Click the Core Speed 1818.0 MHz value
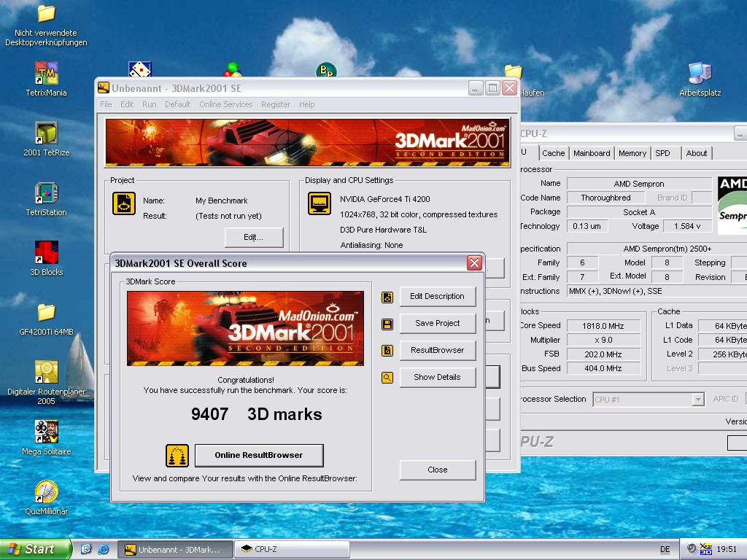 (603, 326)
